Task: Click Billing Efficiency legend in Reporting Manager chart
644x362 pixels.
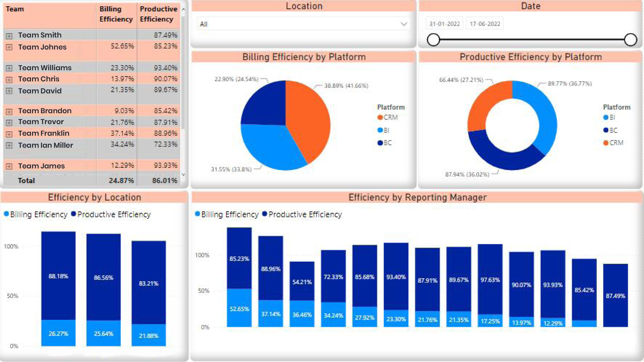Action: 227,214
